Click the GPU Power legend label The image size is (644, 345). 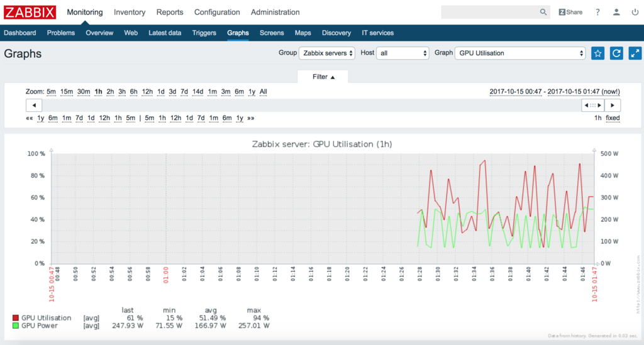[x=40, y=326]
